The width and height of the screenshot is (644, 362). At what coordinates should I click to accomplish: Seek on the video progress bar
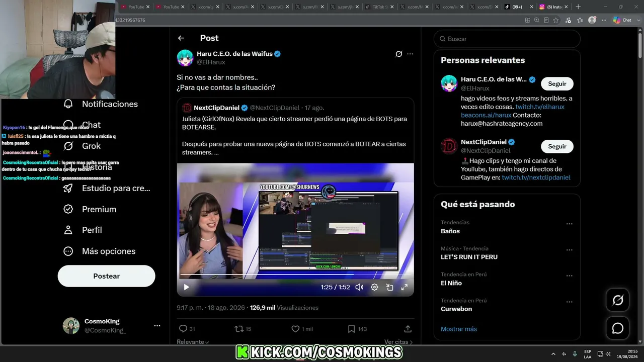[x=295, y=275]
